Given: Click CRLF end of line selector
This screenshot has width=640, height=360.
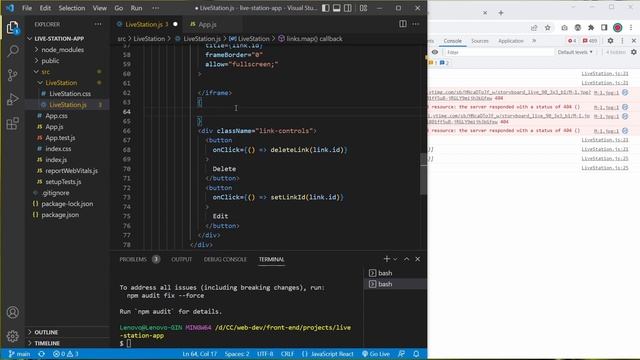Looking at the screenshot, I should 287,354.
